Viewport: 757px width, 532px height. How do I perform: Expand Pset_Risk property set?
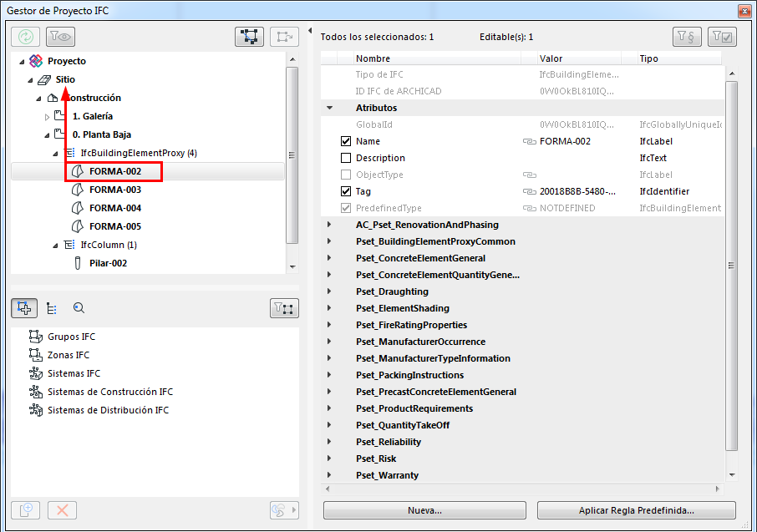pyautogui.click(x=329, y=459)
